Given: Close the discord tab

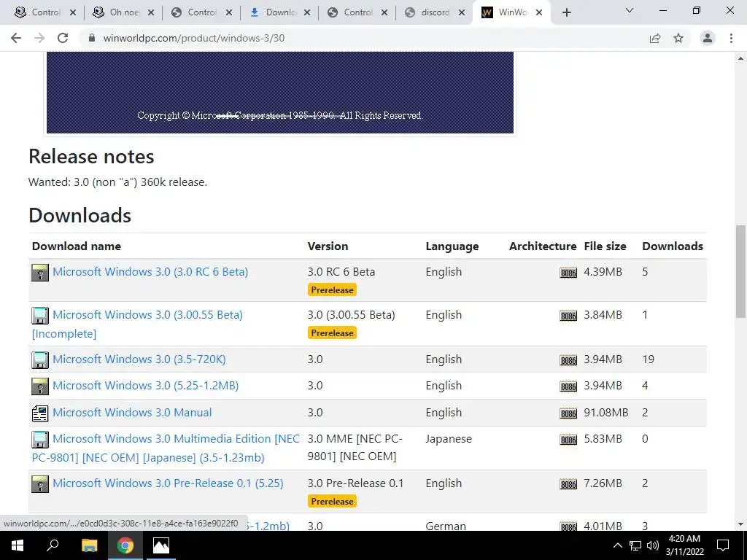Looking at the screenshot, I should (461, 13).
